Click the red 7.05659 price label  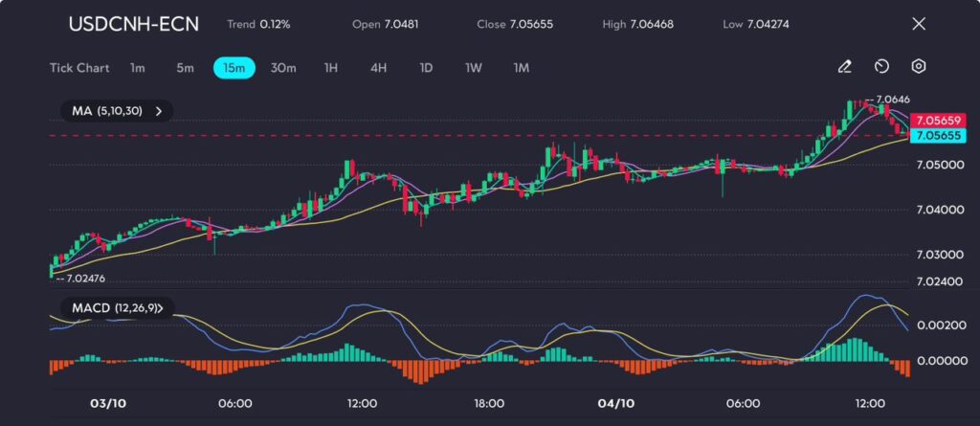[x=937, y=121]
